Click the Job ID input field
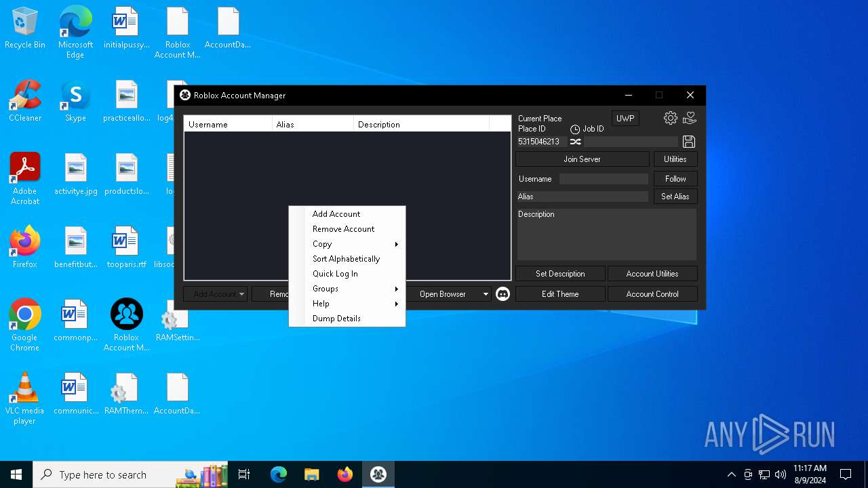 pos(631,142)
